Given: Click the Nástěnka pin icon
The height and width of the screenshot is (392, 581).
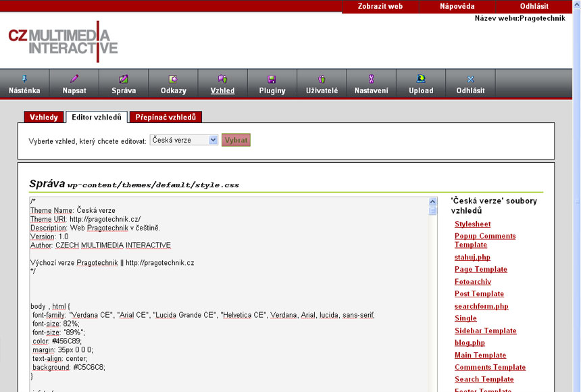Looking at the screenshot, I should coord(24,78).
